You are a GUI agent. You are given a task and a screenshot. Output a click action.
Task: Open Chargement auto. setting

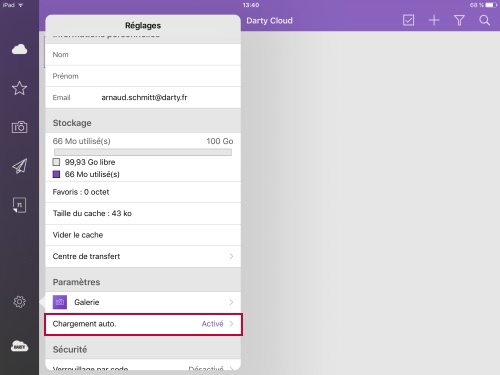pos(143,324)
